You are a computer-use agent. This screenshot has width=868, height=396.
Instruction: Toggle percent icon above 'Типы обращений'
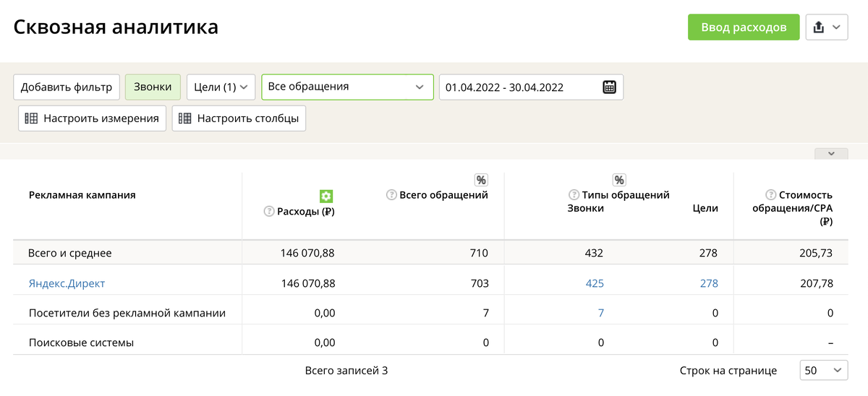(619, 180)
